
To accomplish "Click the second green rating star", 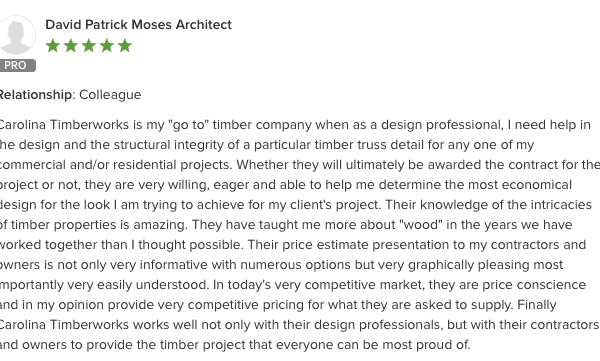I will (x=71, y=46).
